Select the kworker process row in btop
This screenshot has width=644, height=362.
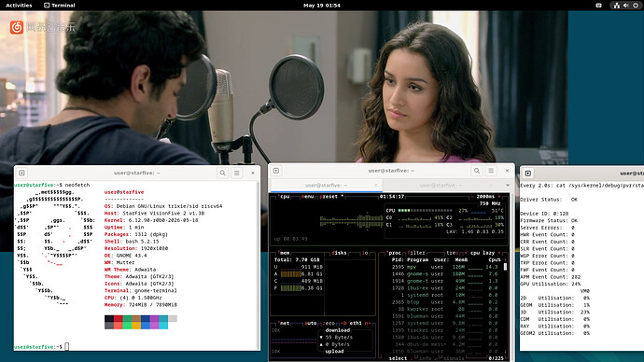[x=445, y=309]
